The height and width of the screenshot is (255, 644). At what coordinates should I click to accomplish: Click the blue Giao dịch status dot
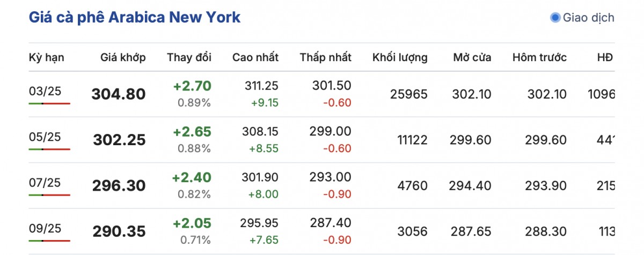[555, 18]
